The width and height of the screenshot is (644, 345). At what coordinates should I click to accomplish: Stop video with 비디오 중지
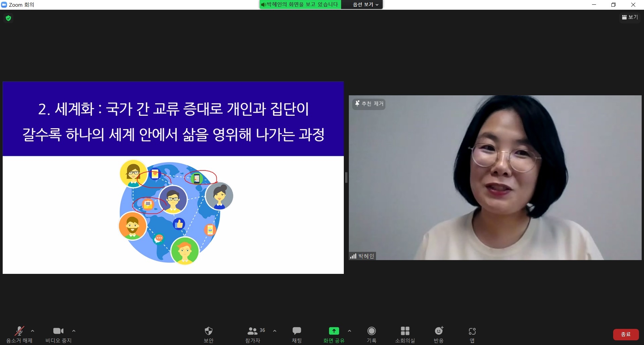click(x=58, y=335)
